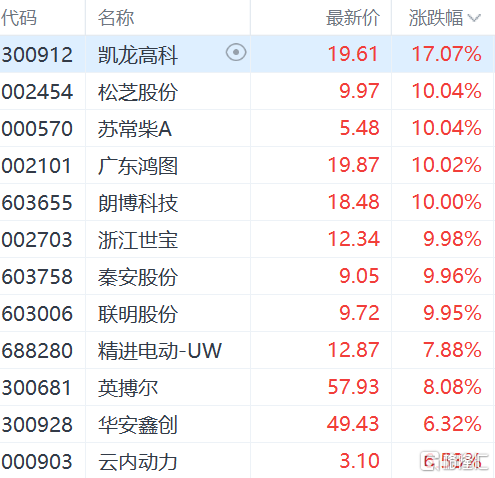This screenshot has height=478, width=495.
Task: Click price 12.87 for 精进电动-UW
Action: [x=353, y=350]
